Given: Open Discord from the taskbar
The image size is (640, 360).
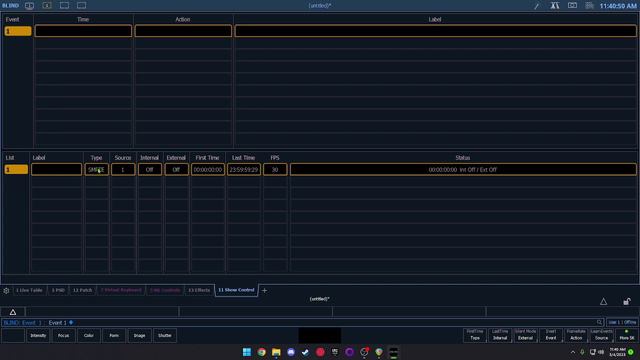Looking at the screenshot, I should (x=291, y=352).
